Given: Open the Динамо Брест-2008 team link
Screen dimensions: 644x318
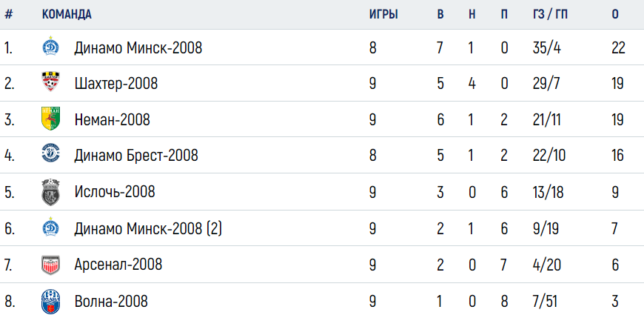Looking at the screenshot, I should (136, 155).
